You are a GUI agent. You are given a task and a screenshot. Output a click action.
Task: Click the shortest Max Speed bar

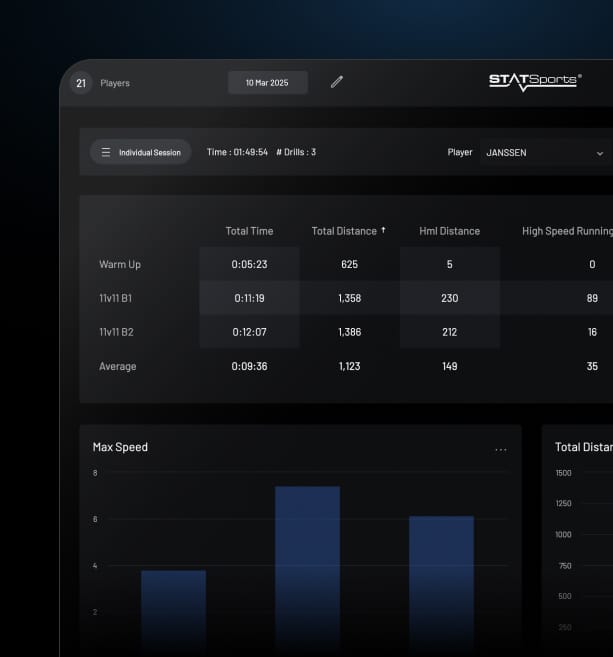click(173, 612)
